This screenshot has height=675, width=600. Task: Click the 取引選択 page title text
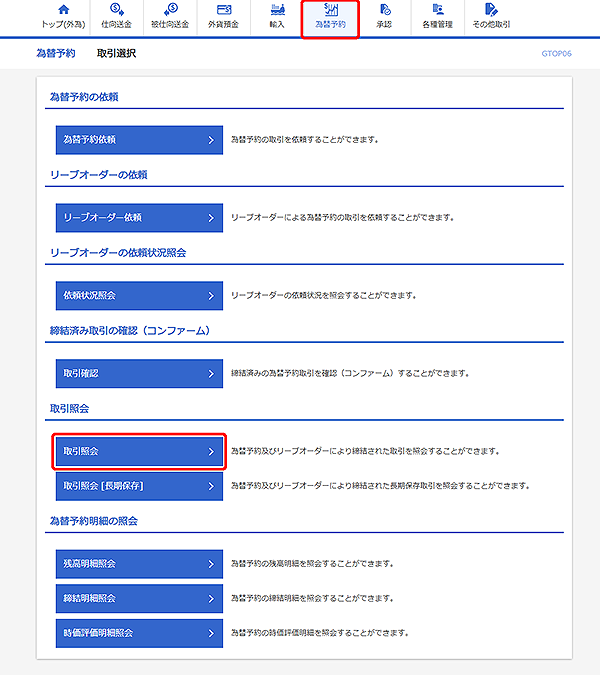click(117, 53)
